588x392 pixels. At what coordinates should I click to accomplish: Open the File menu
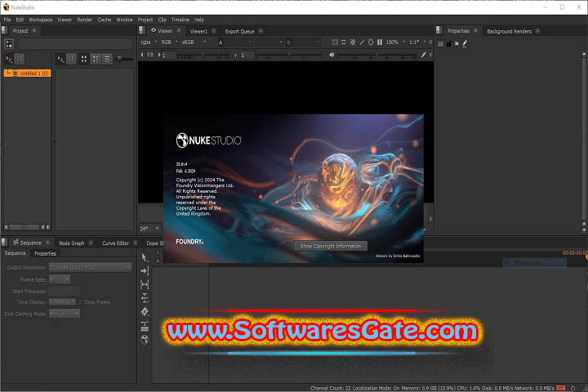tap(7, 20)
